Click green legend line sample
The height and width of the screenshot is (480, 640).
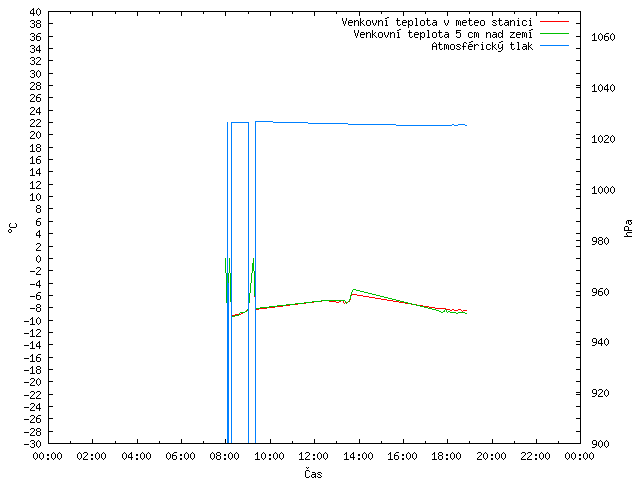coord(554,33)
